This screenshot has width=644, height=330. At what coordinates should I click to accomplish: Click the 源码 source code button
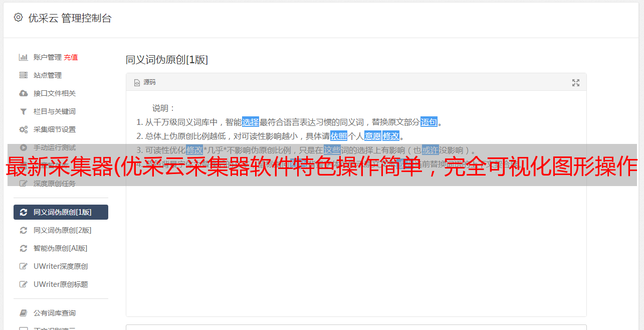point(145,82)
